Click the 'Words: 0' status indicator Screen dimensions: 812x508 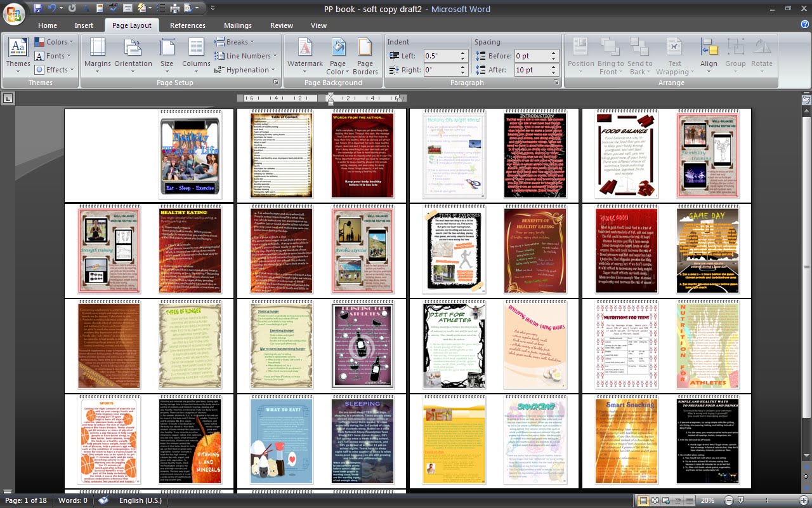[x=73, y=500]
